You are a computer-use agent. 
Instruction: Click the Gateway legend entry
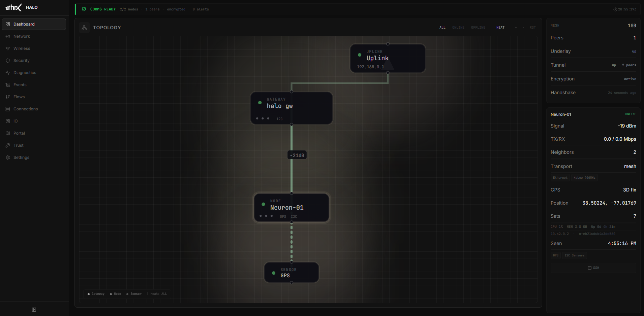click(x=96, y=294)
